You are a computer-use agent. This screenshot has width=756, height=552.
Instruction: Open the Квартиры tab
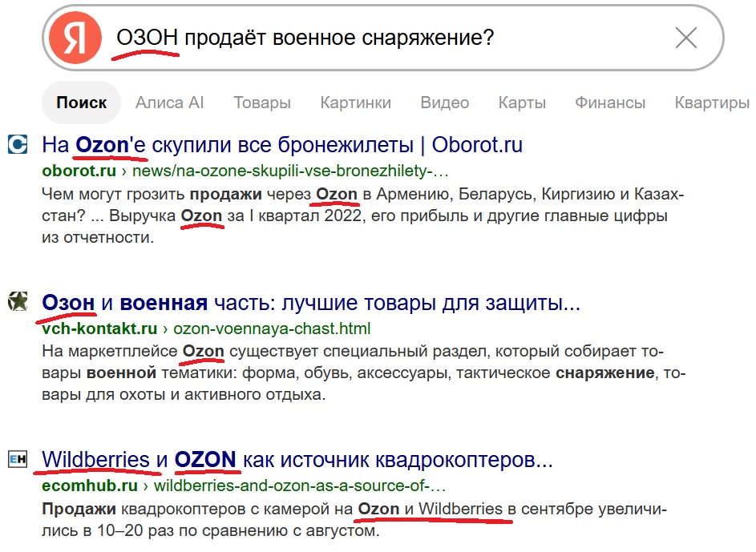712,103
